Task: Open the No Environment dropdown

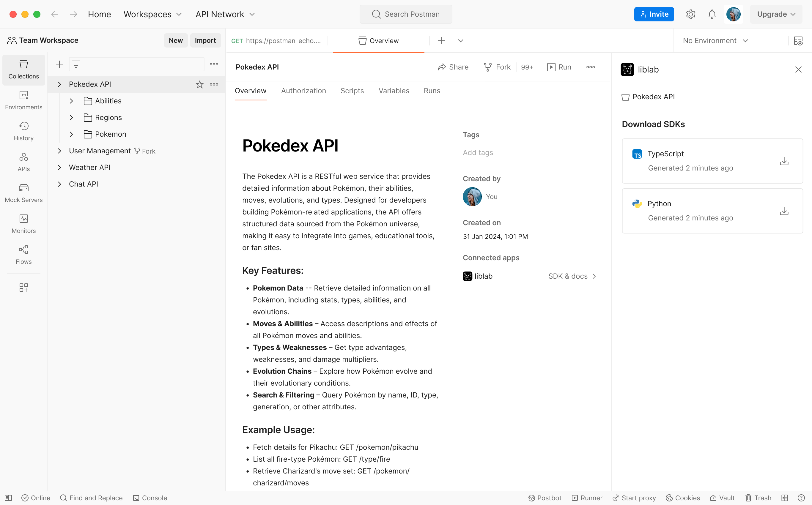Action: pos(715,40)
